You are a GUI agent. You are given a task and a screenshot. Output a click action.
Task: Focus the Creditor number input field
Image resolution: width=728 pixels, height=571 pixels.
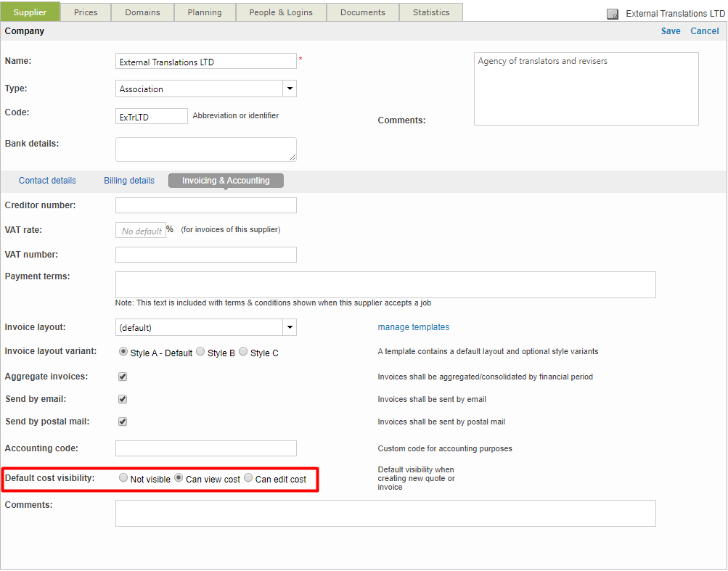[206, 205]
